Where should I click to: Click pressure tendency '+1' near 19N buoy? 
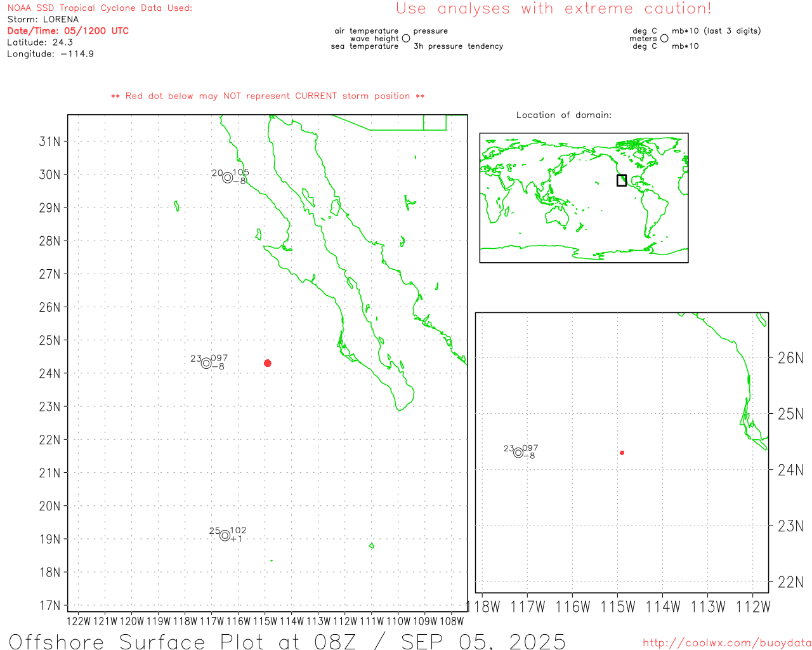coord(236,539)
